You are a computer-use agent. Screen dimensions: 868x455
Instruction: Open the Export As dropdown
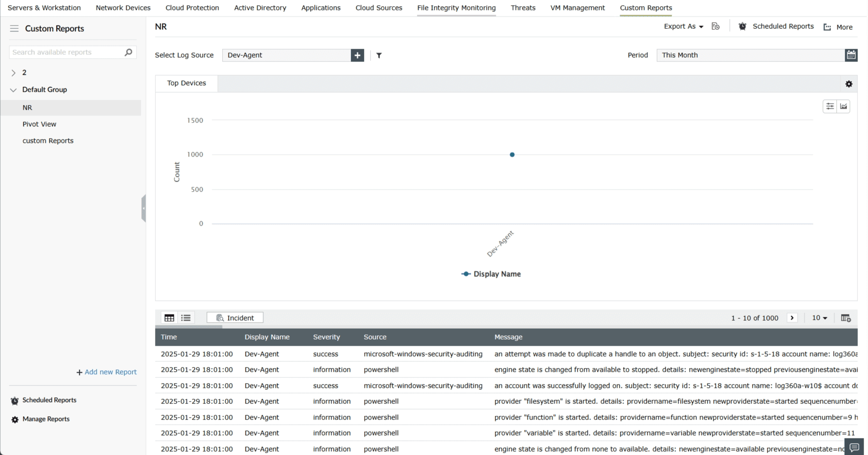click(x=683, y=26)
